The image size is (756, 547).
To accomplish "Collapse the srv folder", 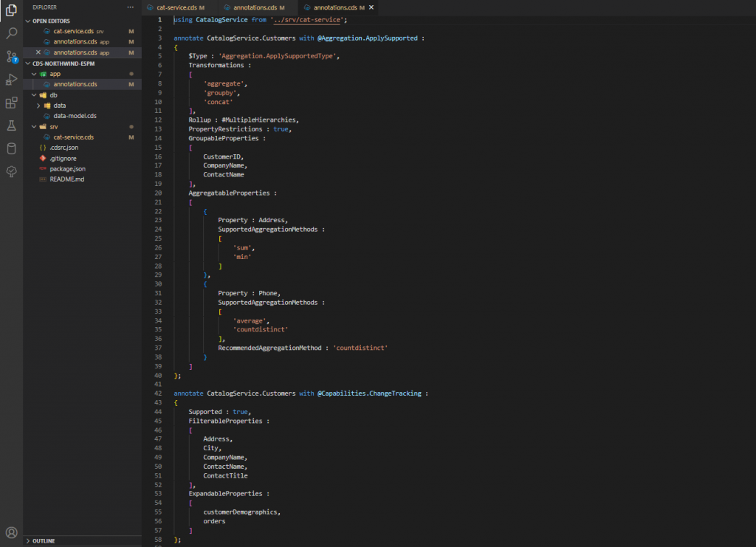I will click(x=34, y=127).
